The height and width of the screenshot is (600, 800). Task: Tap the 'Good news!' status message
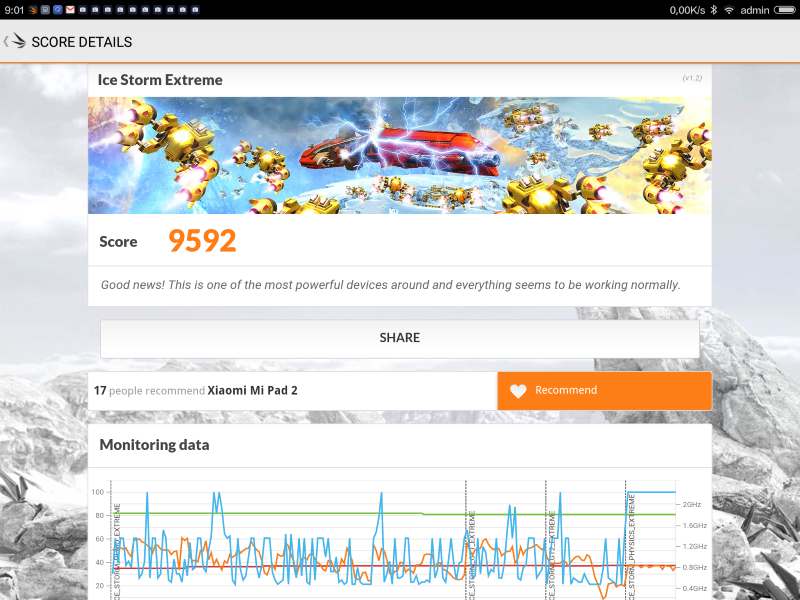[390, 285]
